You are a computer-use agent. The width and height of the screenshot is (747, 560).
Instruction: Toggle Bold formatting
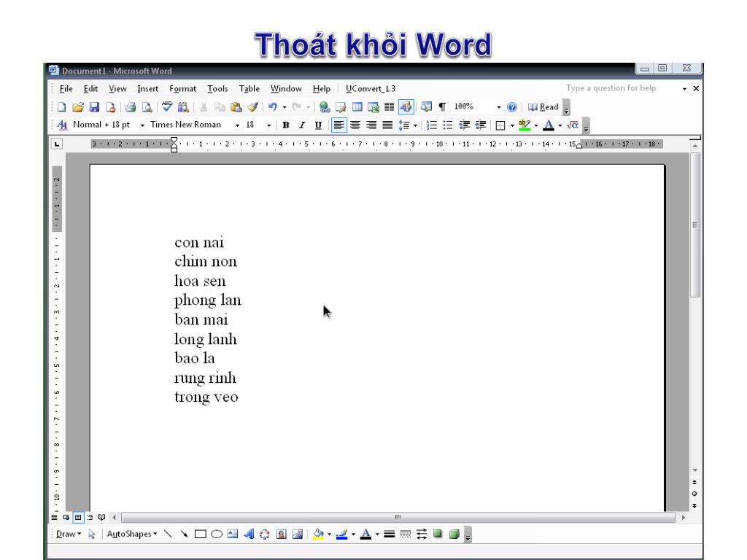[x=286, y=125]
